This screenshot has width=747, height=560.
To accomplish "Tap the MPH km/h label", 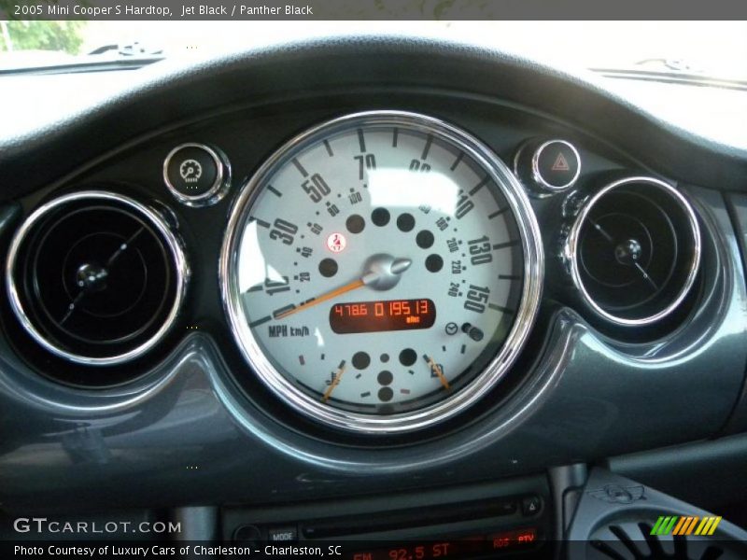I will [289, 331].
